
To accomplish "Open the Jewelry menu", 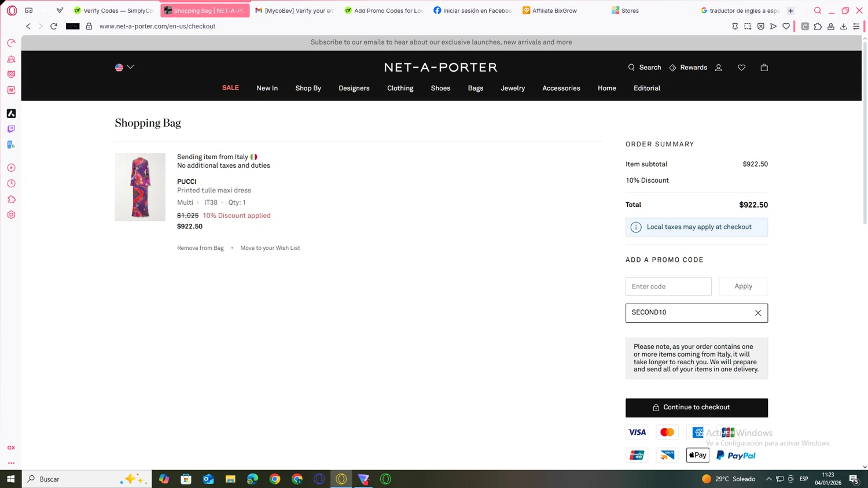I will pos(513,88).
